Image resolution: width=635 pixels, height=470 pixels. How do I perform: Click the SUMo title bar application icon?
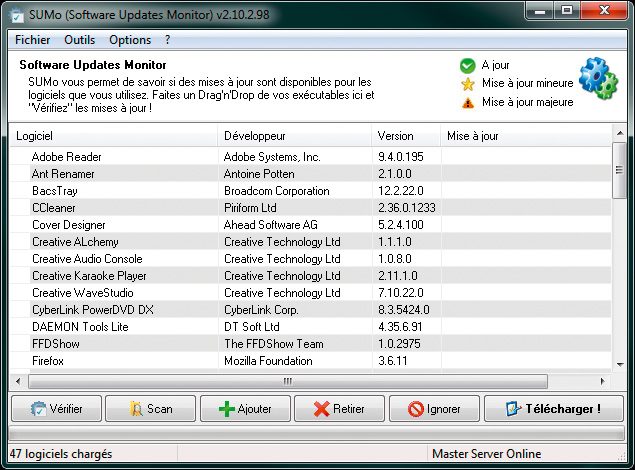(x=14, y=12)
